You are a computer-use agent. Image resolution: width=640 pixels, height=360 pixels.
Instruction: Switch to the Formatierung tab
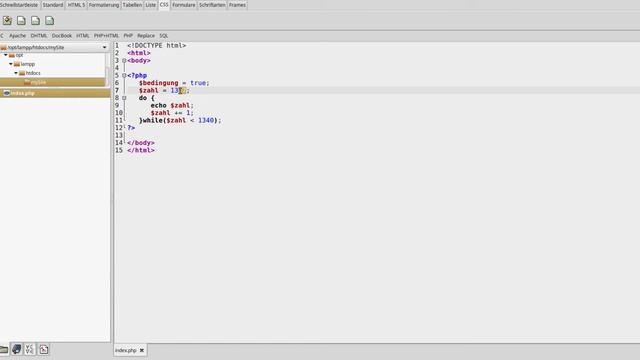pos(104,5)
